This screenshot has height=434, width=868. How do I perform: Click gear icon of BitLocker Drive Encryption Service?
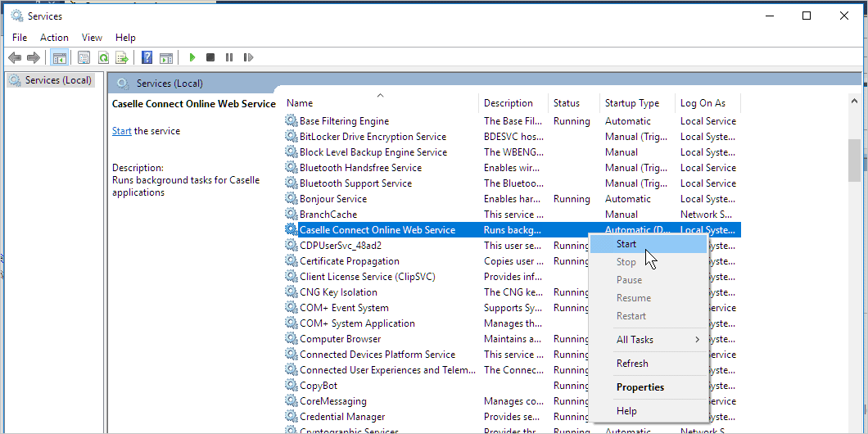(x=292, y=136)
